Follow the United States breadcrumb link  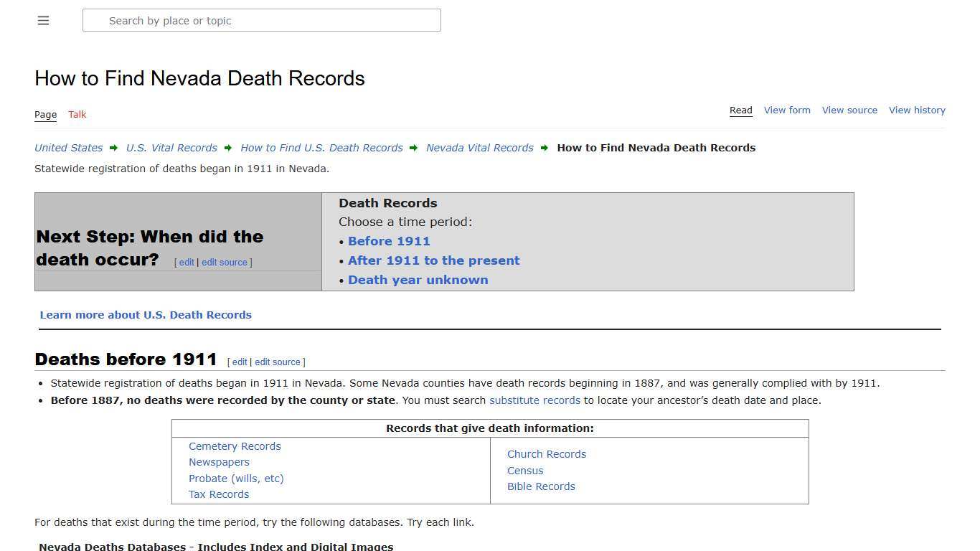[x=68, y=148]
